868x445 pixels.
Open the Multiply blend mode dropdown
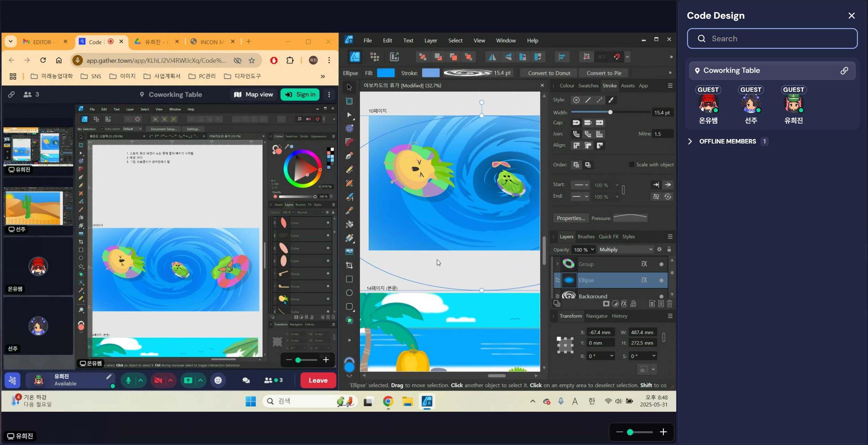(626, 250)
